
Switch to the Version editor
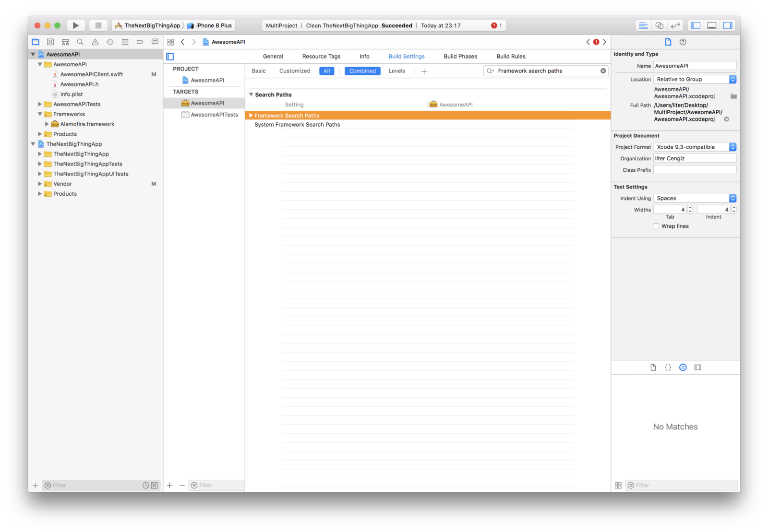(675, 25)
